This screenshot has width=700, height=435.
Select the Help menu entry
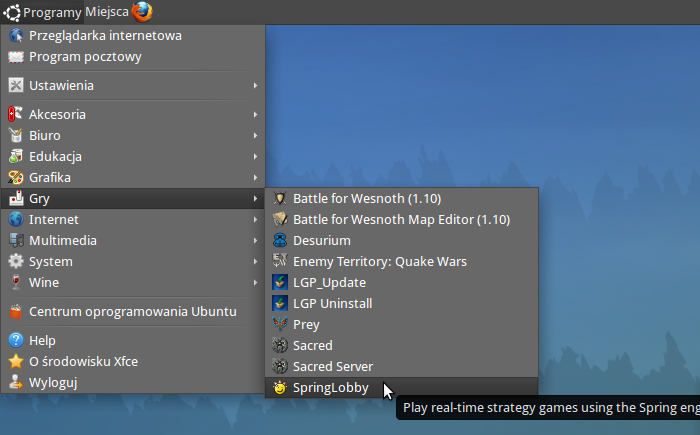pyautogui.click(x=133, y=340)
